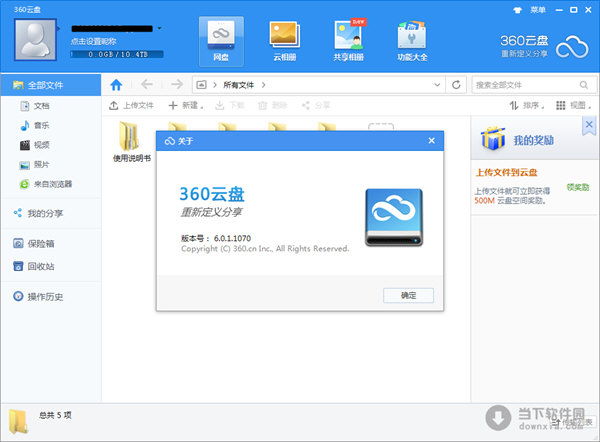Click 上传文件到云盘 reward heading
This screenshot has height=442, width=600.
(x=506, y=173)
